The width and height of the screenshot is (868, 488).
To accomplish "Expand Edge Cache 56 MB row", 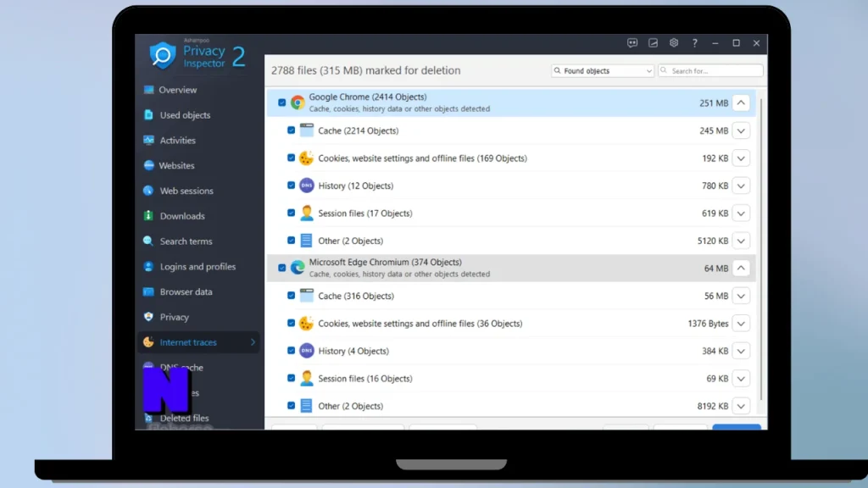I will tap(741, 296).
